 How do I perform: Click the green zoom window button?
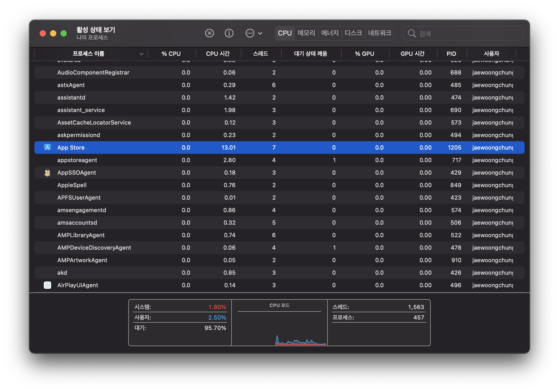click(x=64, y=33)
